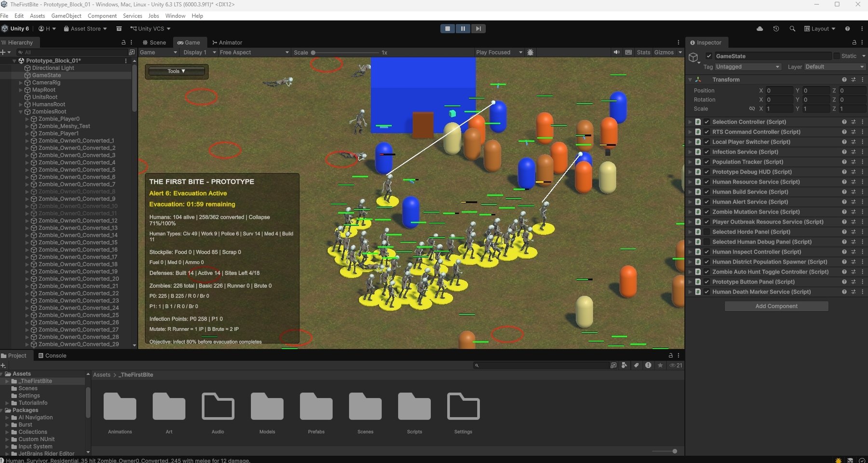Enable Selected Horde Panel script
Screen dimensions: 868x463
click(x=706, y=232)
